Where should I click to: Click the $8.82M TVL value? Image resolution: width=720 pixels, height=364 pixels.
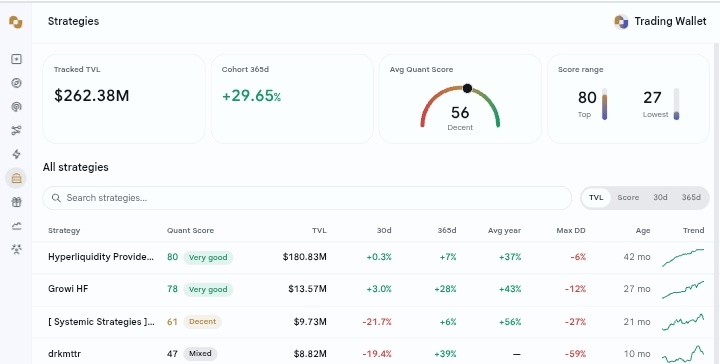pos(310,354)
